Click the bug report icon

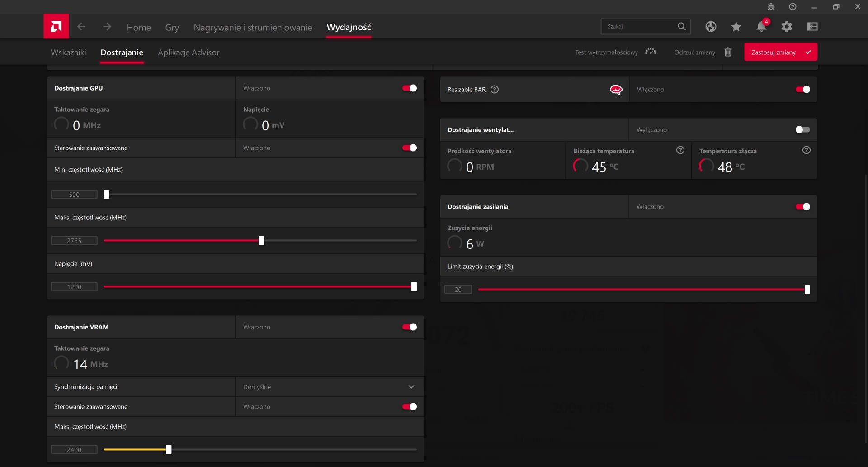pos(771,7)
